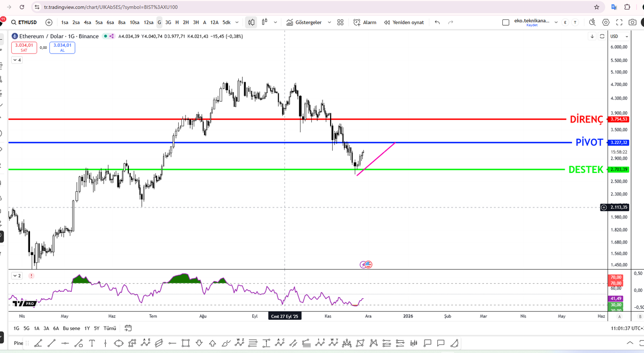Click the Google Translate icon in address bar

(x=614, y=8)
